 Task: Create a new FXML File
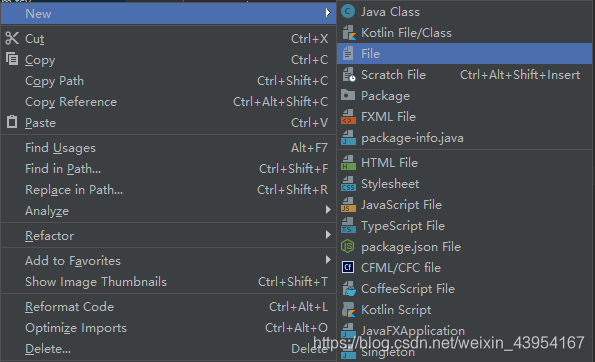[x=464, y=117]
